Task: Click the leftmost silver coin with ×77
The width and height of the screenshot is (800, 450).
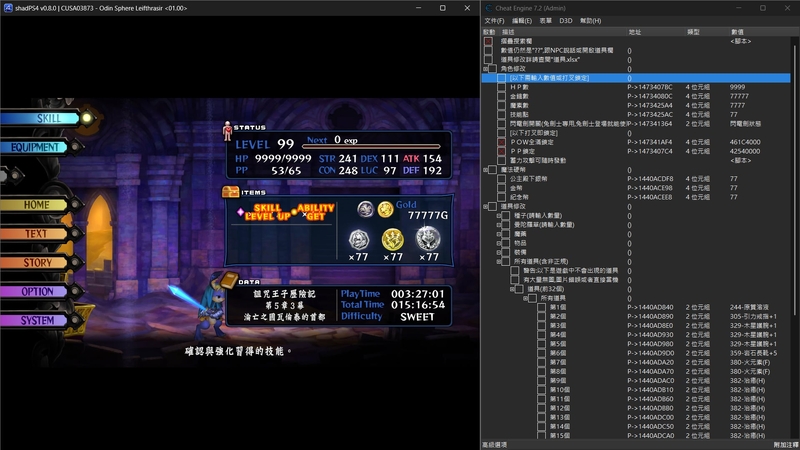Action: click(x=359, y=240)
